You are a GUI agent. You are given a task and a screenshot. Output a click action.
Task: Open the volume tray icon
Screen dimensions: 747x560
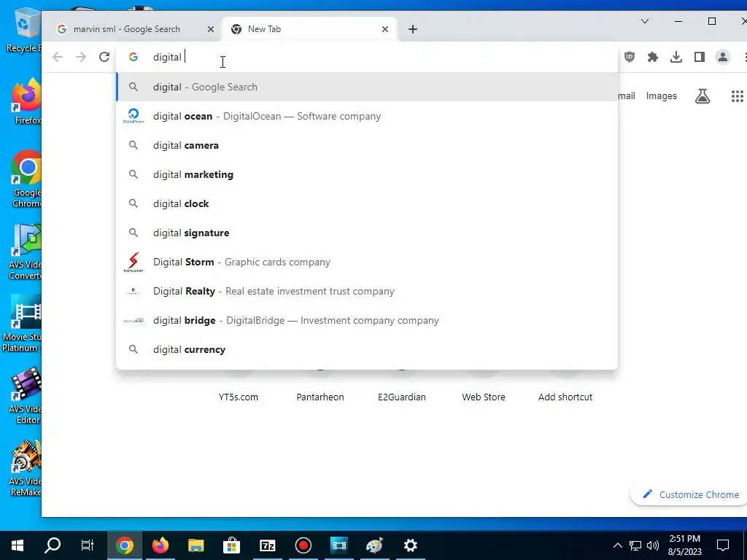[653, 545]
